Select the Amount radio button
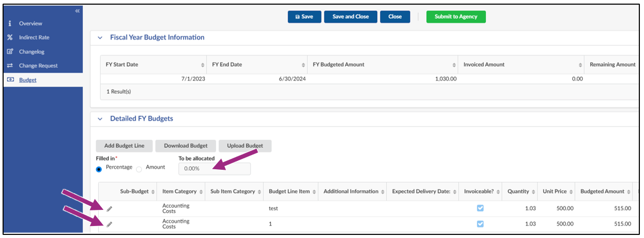The width and height of the screenshot is (644, 238). (x=139, y=169)
